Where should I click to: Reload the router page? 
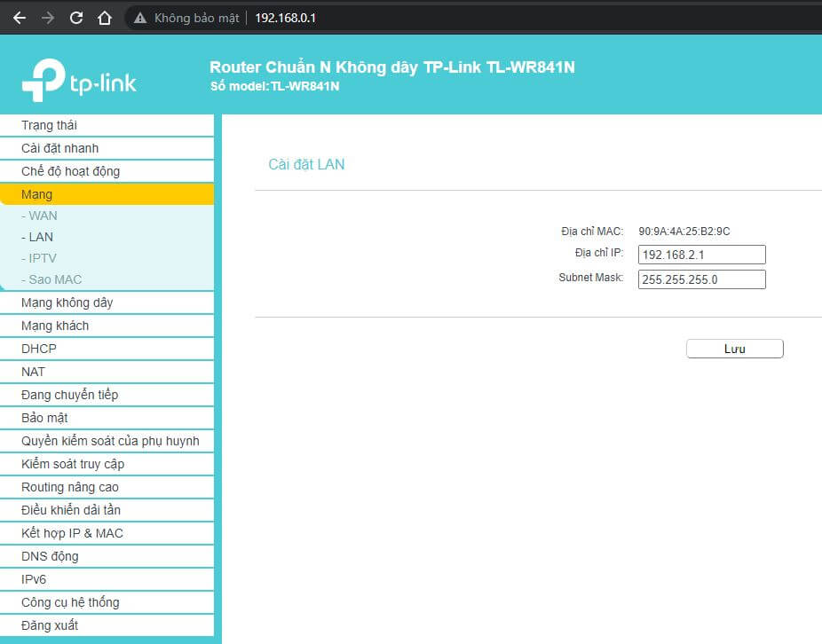76,18
